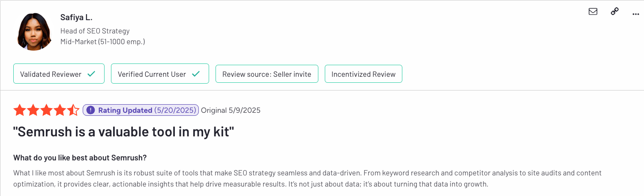Click the Validated Reviewer checkmark icon
Viewport: 644px width, 196px height.
click(91, 74)
